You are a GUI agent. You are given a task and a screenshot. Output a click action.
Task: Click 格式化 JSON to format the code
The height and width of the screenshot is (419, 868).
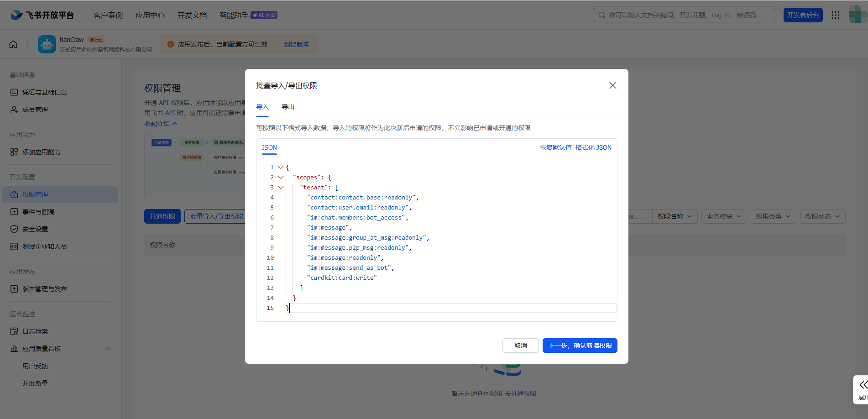tap(593, 147)
